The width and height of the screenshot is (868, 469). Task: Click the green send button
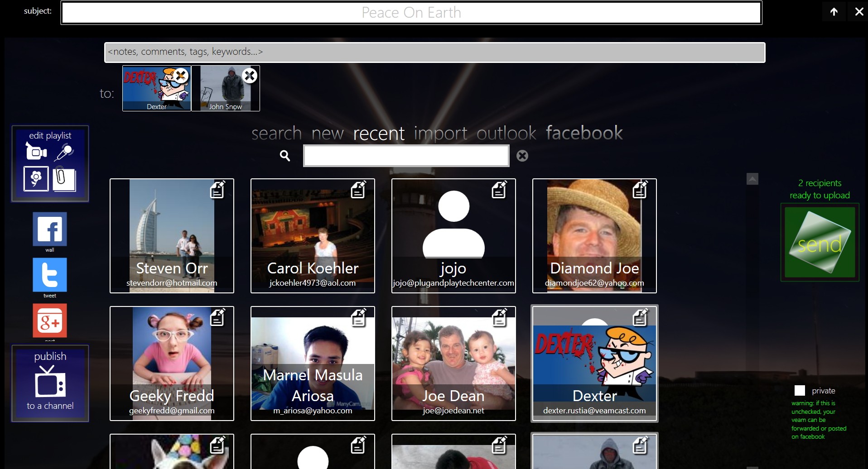click(820, 242)
